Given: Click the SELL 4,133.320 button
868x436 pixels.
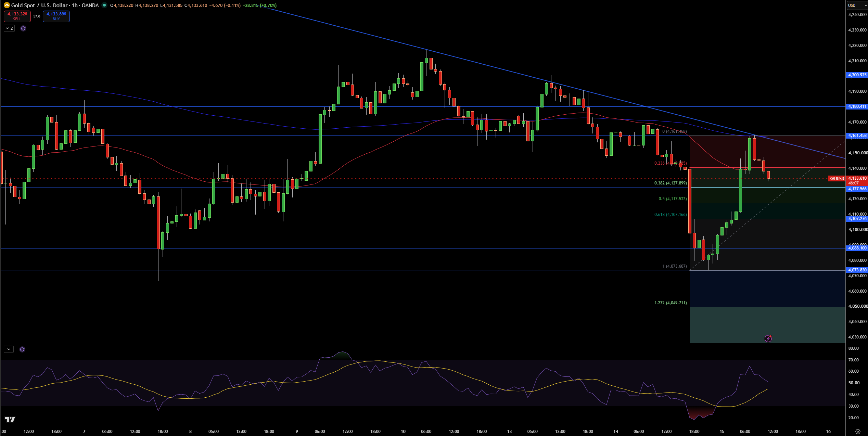Looking at the screenshot, I should [x=17, y=16].
